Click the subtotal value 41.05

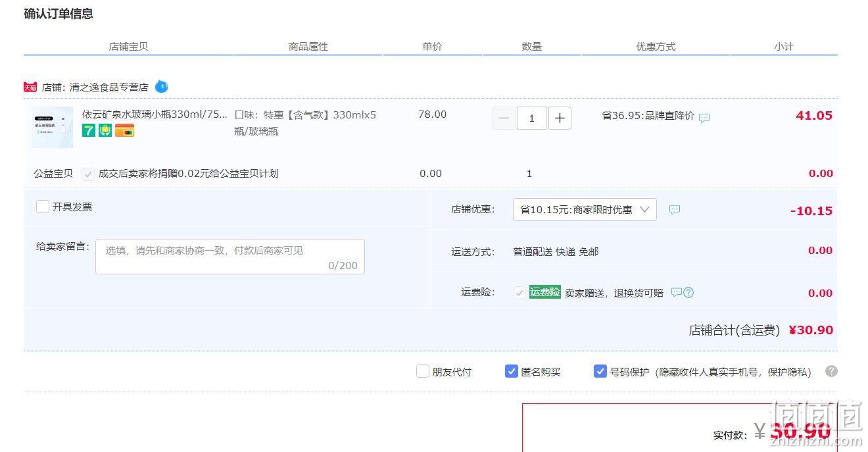click(814, 116)
